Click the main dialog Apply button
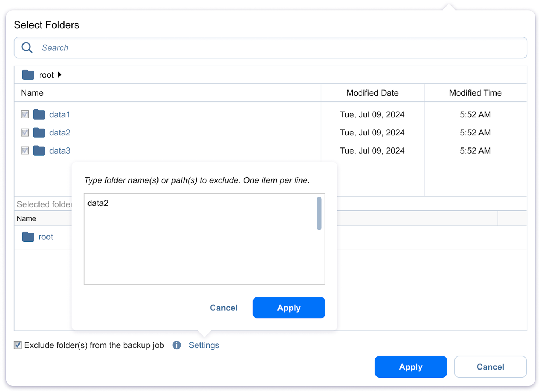Image resolution: width=539 pixels, height=392 pixels. pos(411,367)
